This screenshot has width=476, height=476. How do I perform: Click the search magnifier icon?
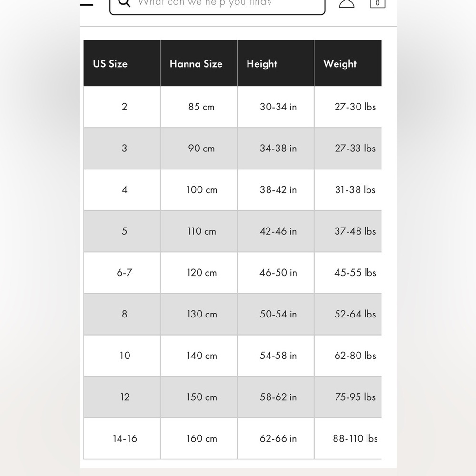click(x=124, y=3)
